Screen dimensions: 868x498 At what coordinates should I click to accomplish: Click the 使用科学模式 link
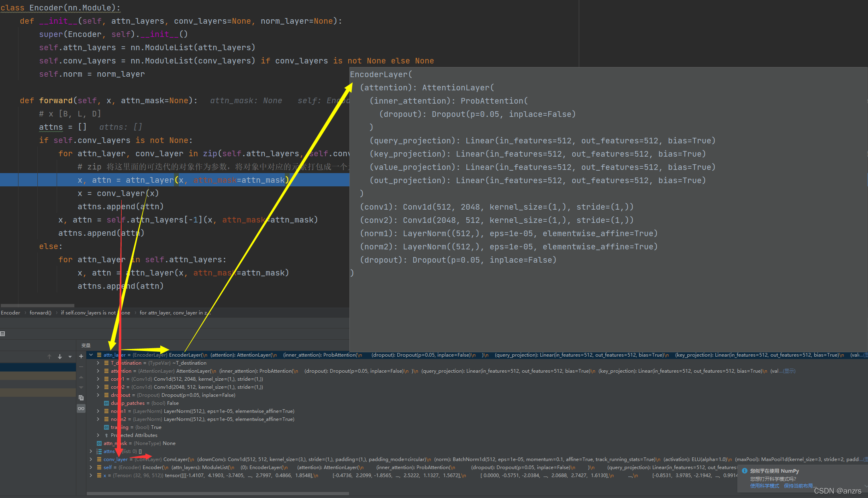[x=764, y=486]
